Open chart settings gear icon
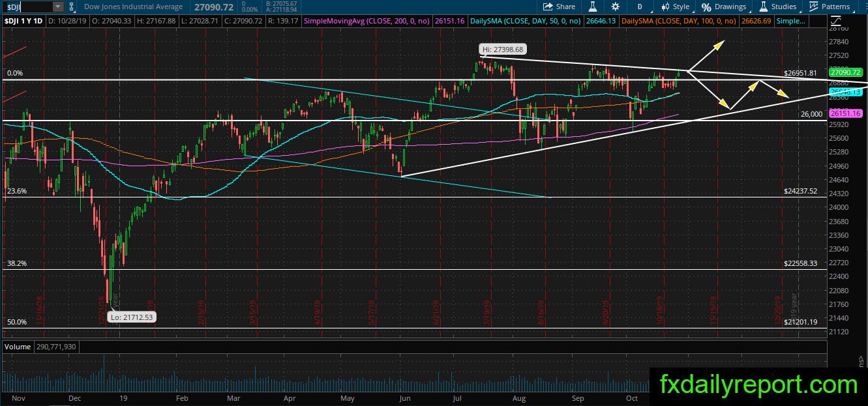The height and width of the screenshot is (406, 868). pyautogui.click(x=616, y=7)
